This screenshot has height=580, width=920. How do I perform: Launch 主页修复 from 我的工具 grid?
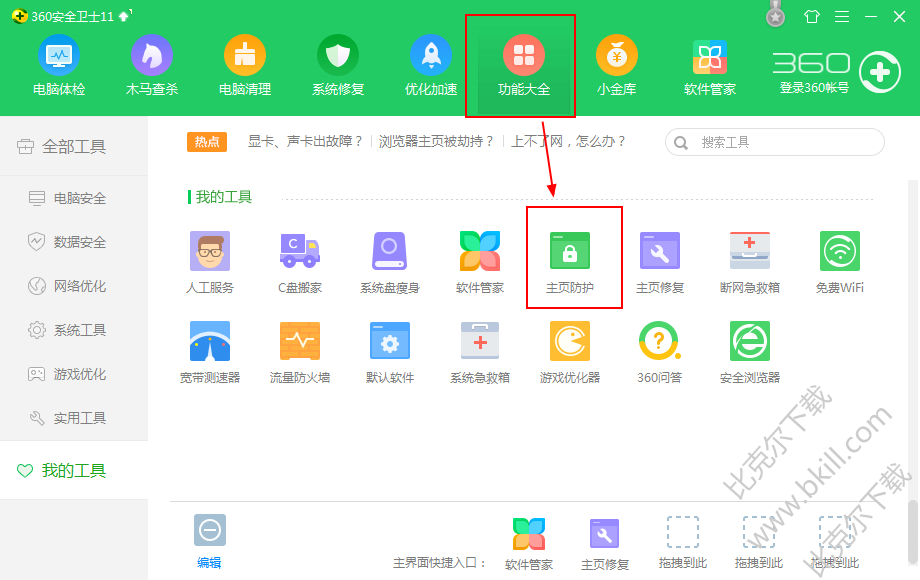pos(660,262)
